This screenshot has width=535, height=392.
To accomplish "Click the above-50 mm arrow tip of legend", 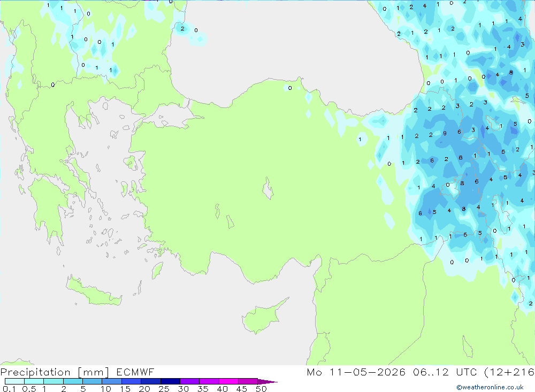I will tap(267, 381).
